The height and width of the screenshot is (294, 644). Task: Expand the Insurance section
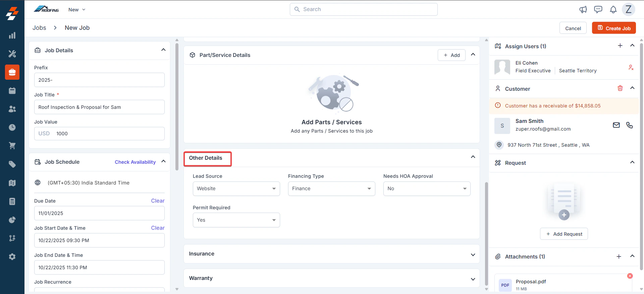pos(473,255)
